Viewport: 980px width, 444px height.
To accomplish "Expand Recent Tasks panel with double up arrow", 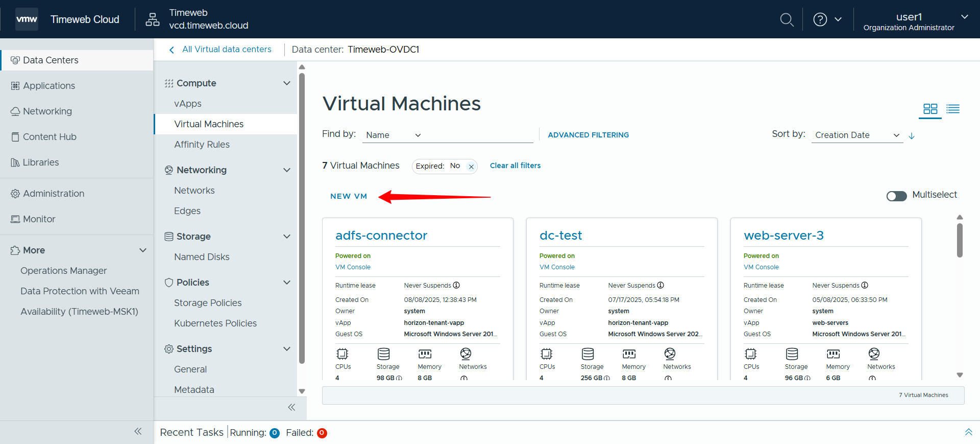I will 968,432.
